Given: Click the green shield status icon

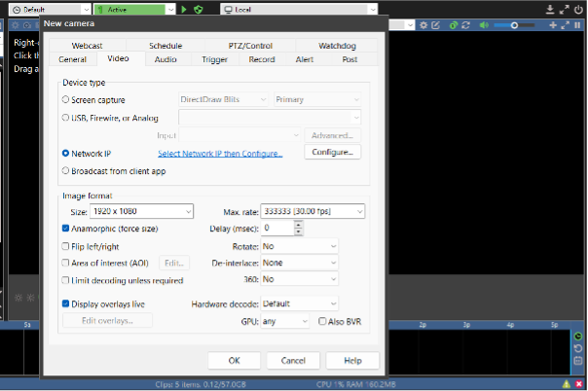Looking at the screenshot, I should pyautogui.click(x=199, y=9).
